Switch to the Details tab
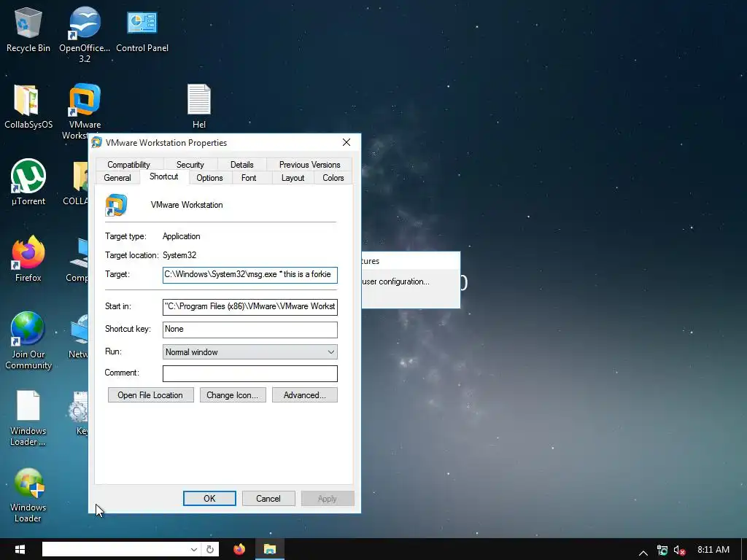Viewport: 747px width, 560px height. pyautogui.click(x=242, y=164)
